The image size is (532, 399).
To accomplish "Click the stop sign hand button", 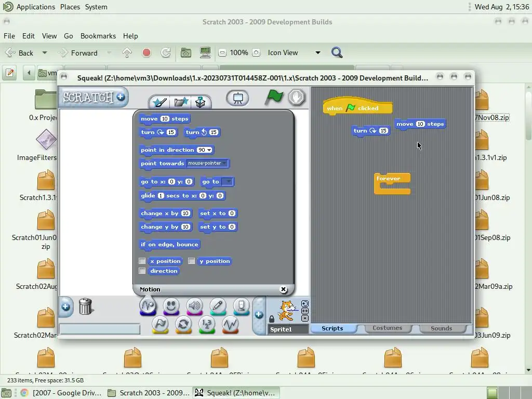I will (x=297, y=97).
